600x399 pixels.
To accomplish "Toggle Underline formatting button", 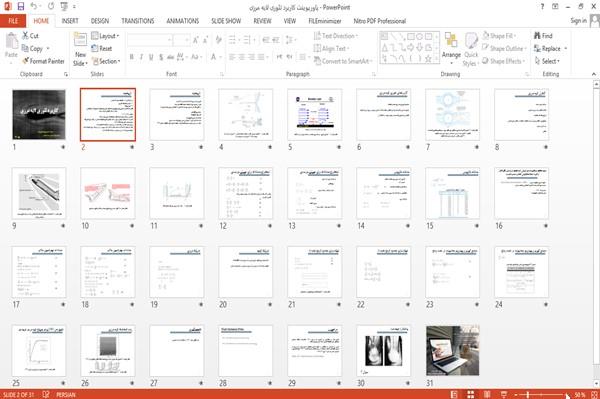I will coord(151,57).
